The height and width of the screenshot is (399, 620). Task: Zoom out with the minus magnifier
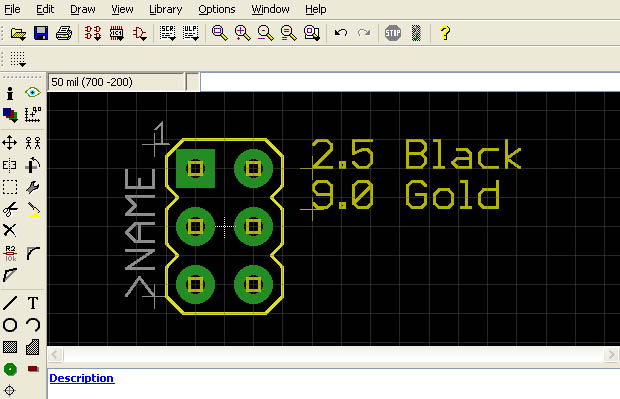265,33
